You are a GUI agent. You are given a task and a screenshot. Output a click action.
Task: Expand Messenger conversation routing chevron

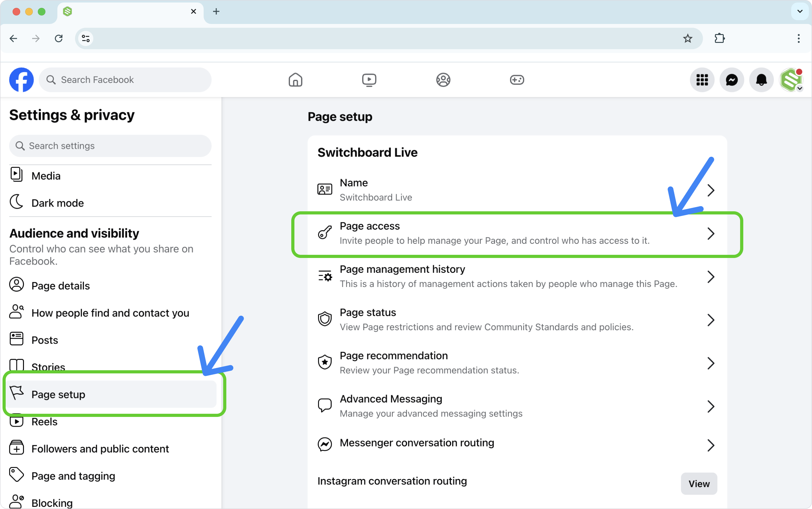click(x=710, y=445)
